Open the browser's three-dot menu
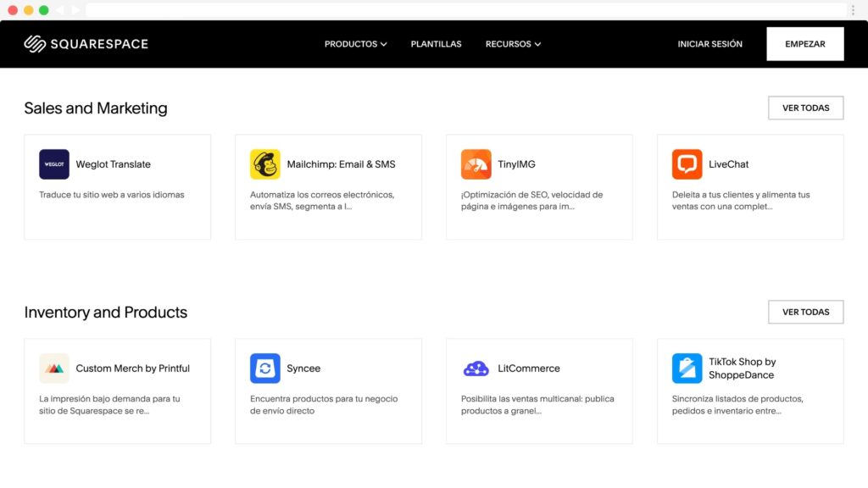This screenshot has width=868, height=488. pyautogui.click(x=853, y=10)
